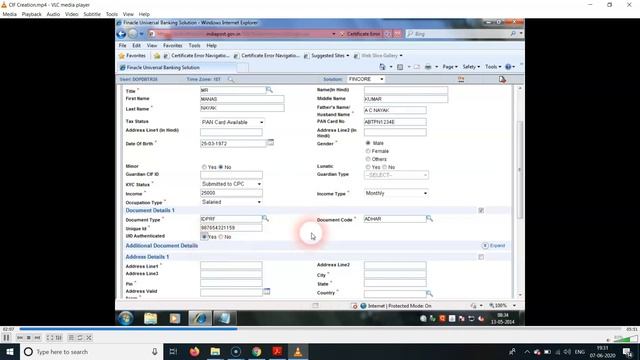Screen dimensions: 640x360
Task: Click the First Name input field
Action: 242,99
